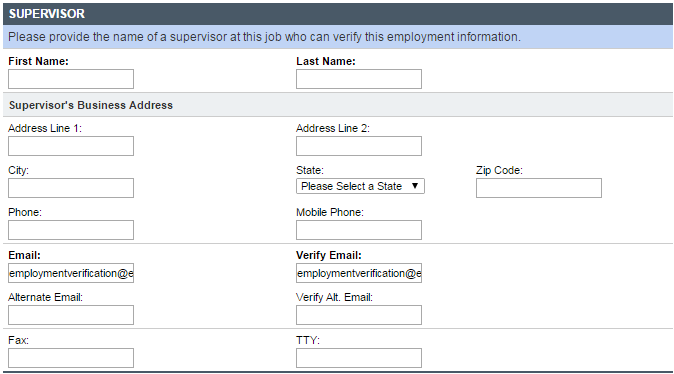
Task: Click the TTY input field
Action: [x=359, y=358]
